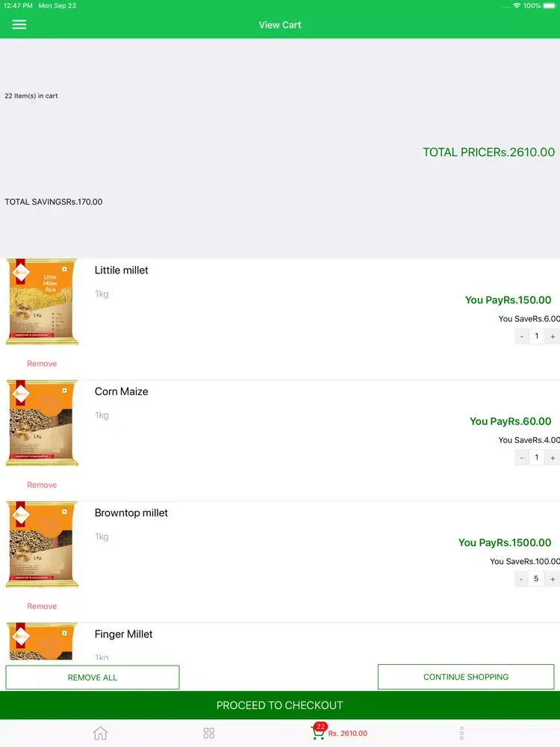Open the hamburger menu
This screenshot has height=747, width=560.
(x=19, y=25)
